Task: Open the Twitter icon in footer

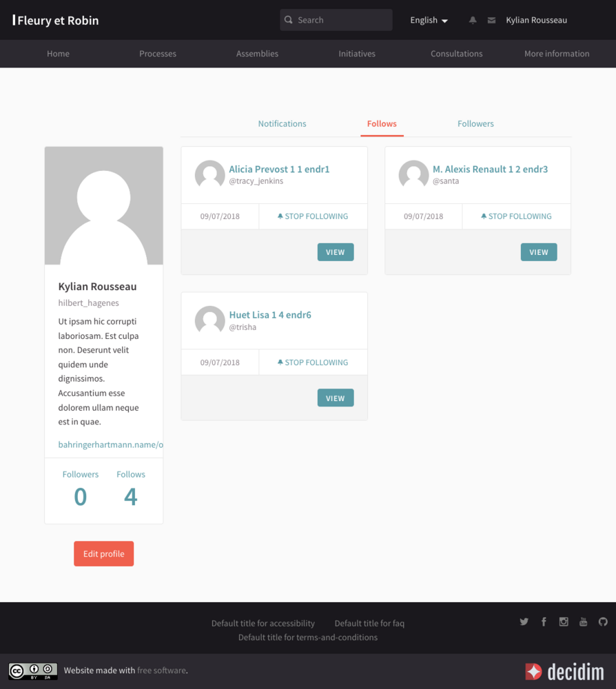Action: (524, 621)
